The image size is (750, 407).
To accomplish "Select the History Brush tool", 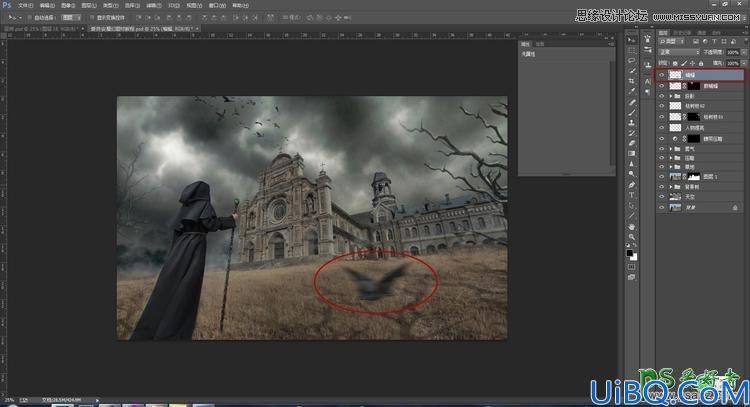I will click(x=631, y=133).
